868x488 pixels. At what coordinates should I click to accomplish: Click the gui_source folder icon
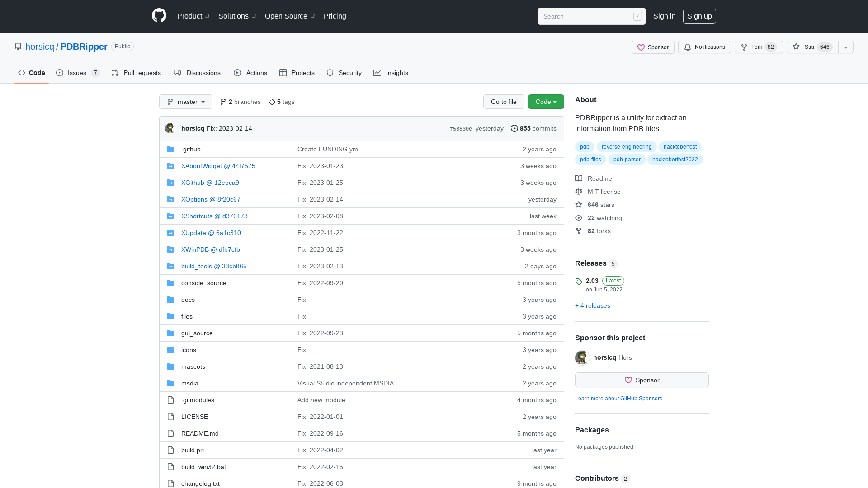(170, 333)
